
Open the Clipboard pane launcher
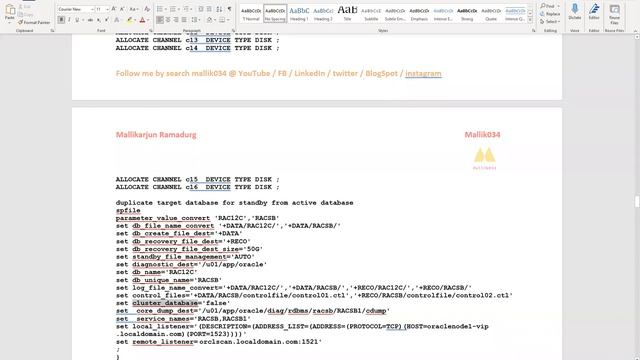[52, 31]
